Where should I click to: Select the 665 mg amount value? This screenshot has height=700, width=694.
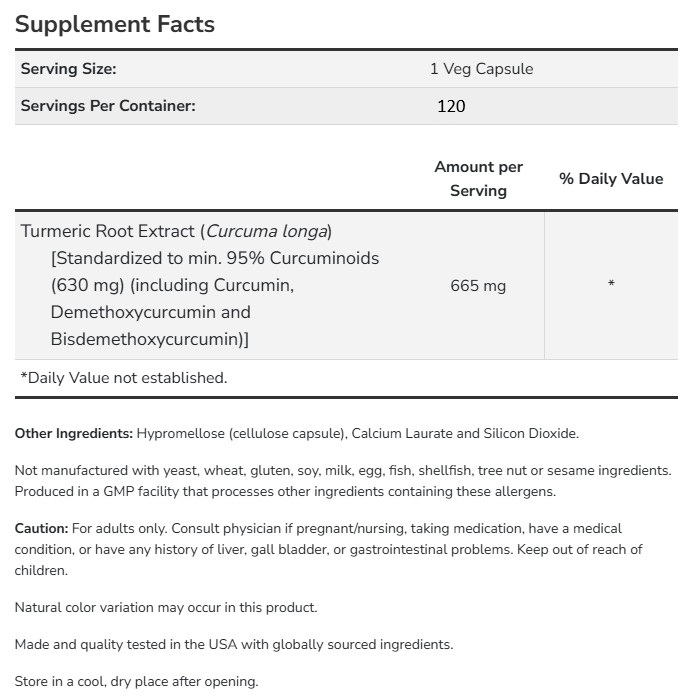pyautogui.click(x=478, y=285)
